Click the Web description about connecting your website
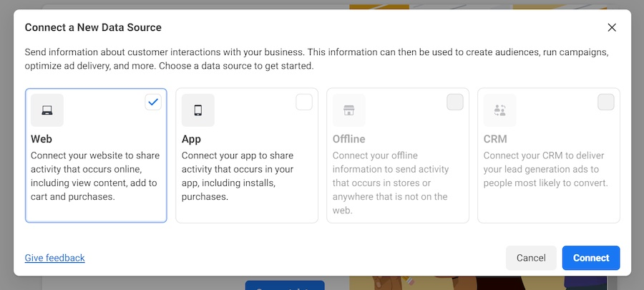644x290 pixels. coord(95,176)
